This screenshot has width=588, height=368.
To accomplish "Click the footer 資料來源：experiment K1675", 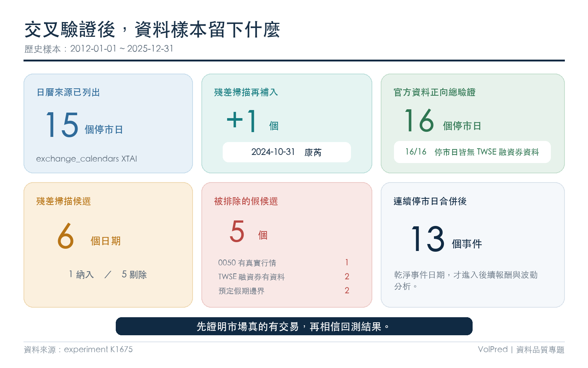I will pyautogui.click(x=78, y=350).
